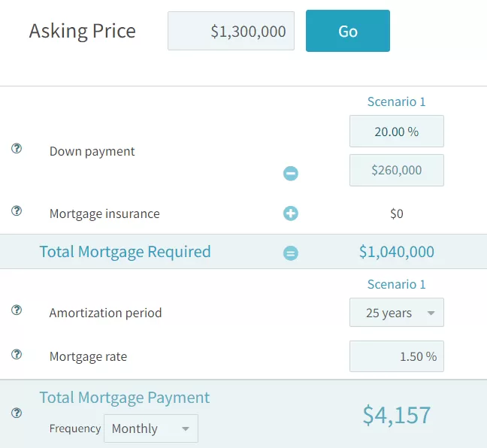Viewport: 487px width, 448px height.
Task: Click the 1.50 % mortgage rate field
Action: [397, 356]
